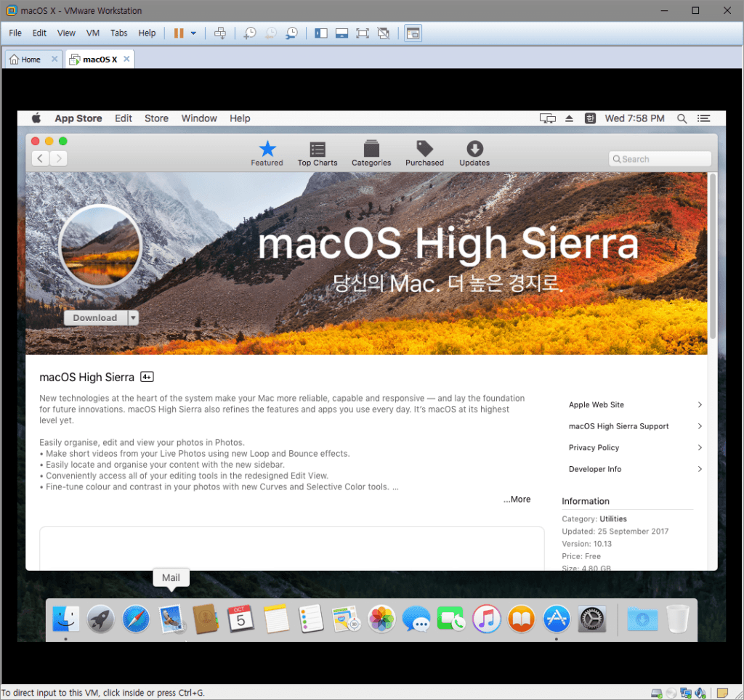The height and width of the screenshot is (700, 744).
Task: Open Photos in the Dock
Action: coord(381,619)
